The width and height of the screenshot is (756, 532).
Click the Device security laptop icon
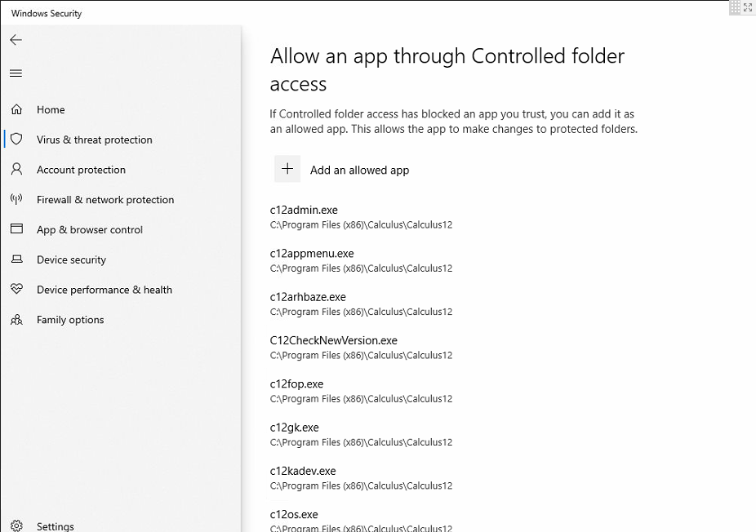pyautogui.click(x=16, y=259)
